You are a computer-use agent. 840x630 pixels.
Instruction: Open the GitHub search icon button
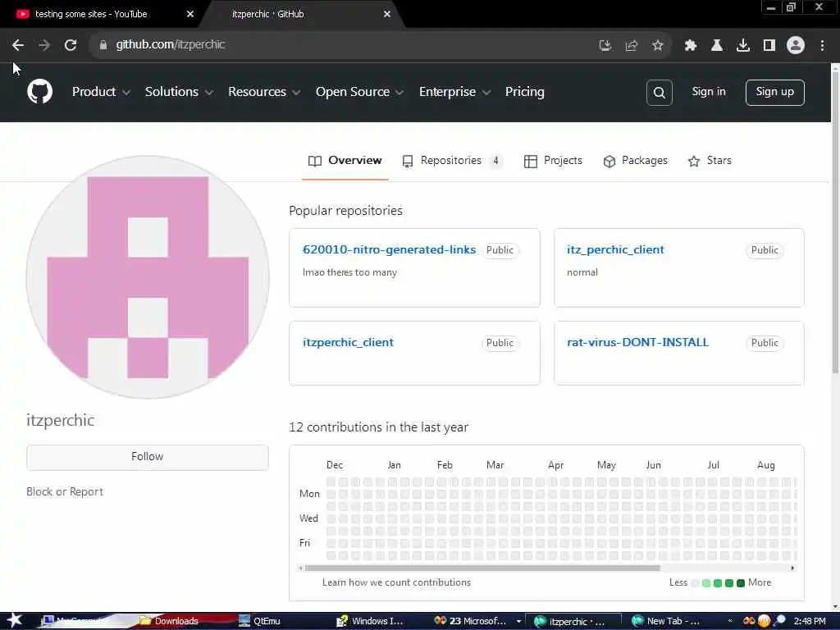tap(659, 93)
